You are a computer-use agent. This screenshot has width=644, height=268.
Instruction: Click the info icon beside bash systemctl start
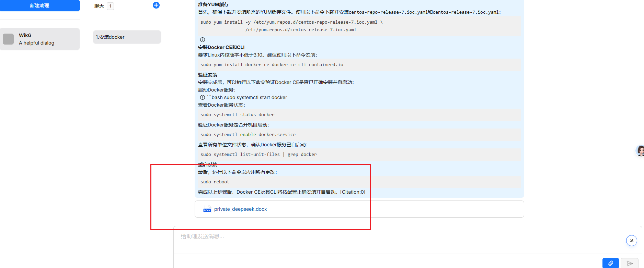[203, 97]
